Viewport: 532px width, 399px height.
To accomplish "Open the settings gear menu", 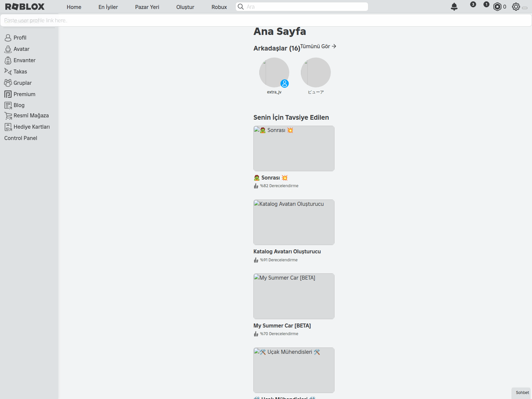I will coord(516,6).
